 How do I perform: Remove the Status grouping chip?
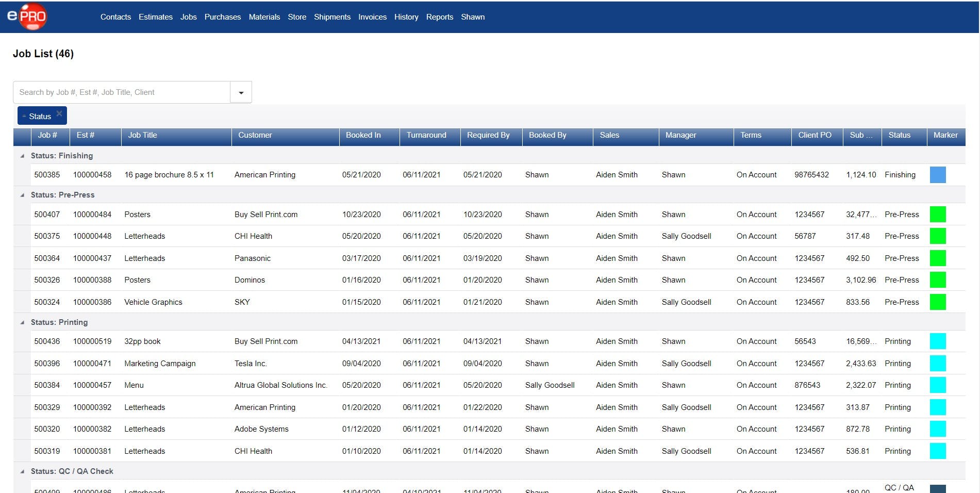click(59, 113)
